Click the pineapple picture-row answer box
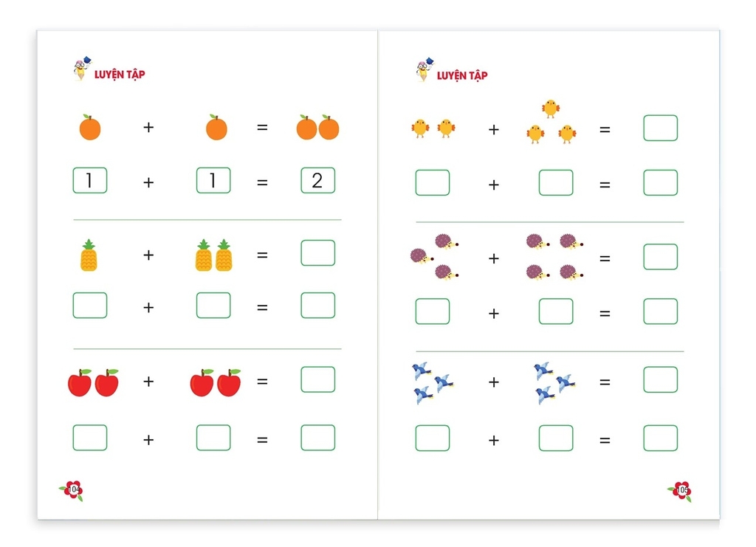The image size is (756, 547). click(x=317, y=253)
